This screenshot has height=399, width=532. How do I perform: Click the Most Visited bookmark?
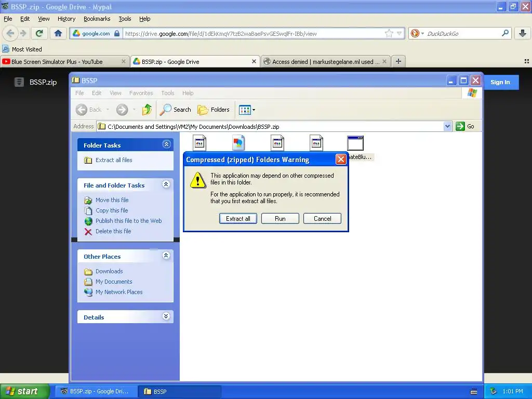point(22,49)
